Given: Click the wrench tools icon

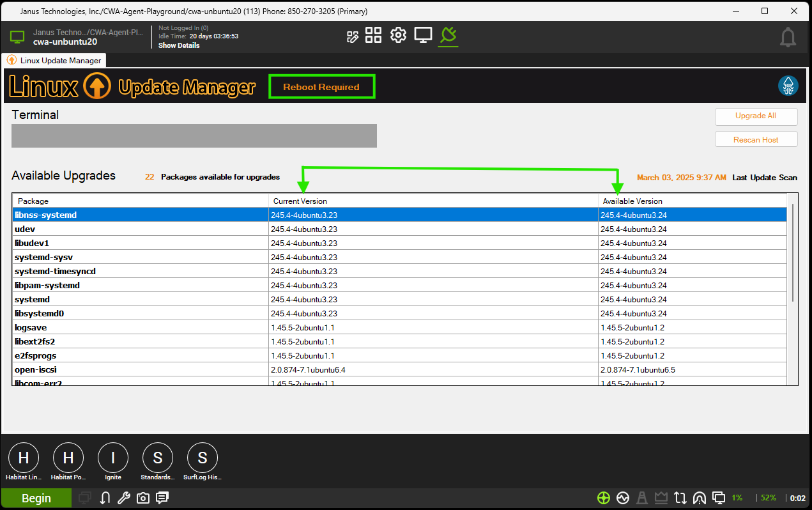Looking at the screenshot, I should point(125,498).
